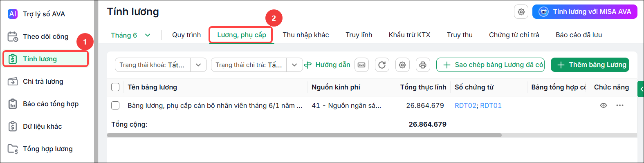Viewport: 644px width, 163px height.
Task: Click Sao chép bảng Lương đã có
Action: 490,65
